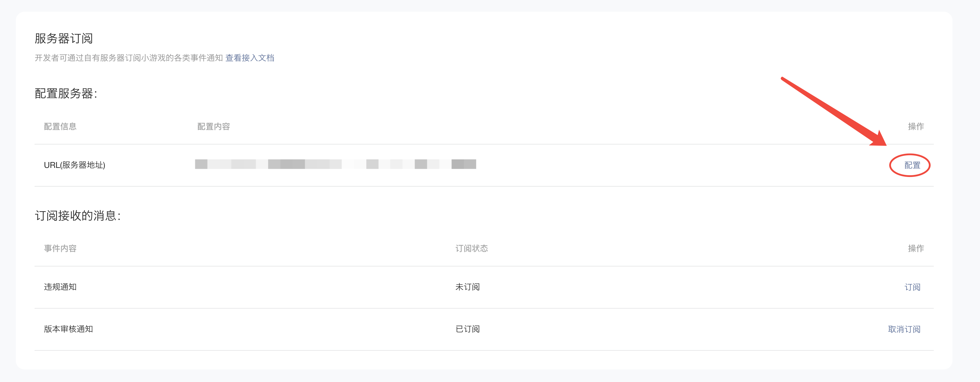The image size is (980, 382).
Task: Click 订阅 to subscribe to 违规通知
Action: point(912,287)
